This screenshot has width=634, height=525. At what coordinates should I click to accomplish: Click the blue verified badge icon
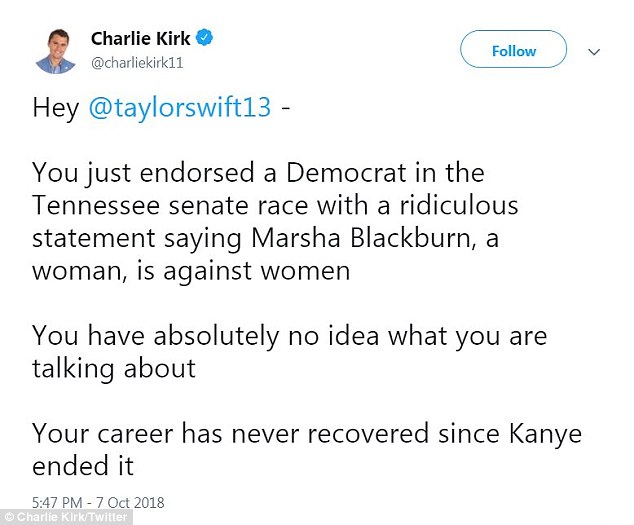pos(205,39)
